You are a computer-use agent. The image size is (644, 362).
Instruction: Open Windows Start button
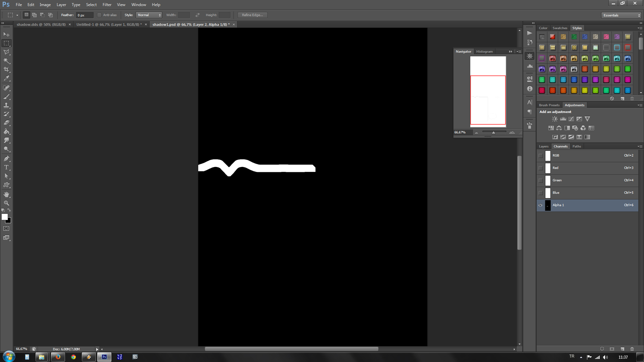coord(9,357)
